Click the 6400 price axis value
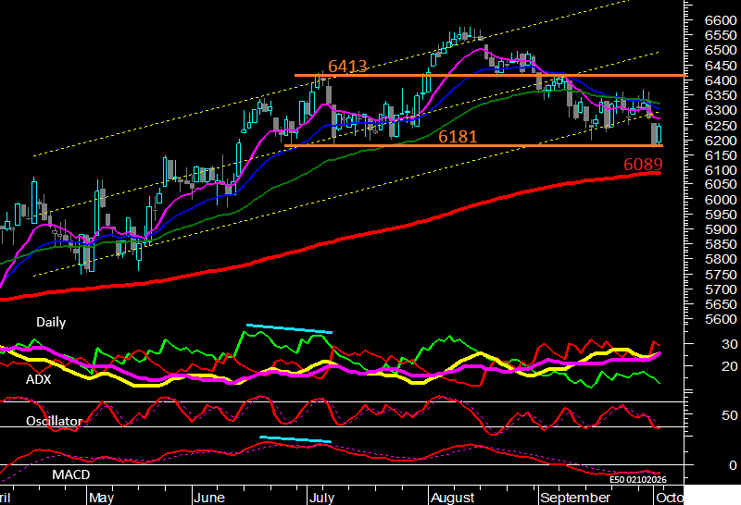This screenshot has width=741, height=505. 720,80
